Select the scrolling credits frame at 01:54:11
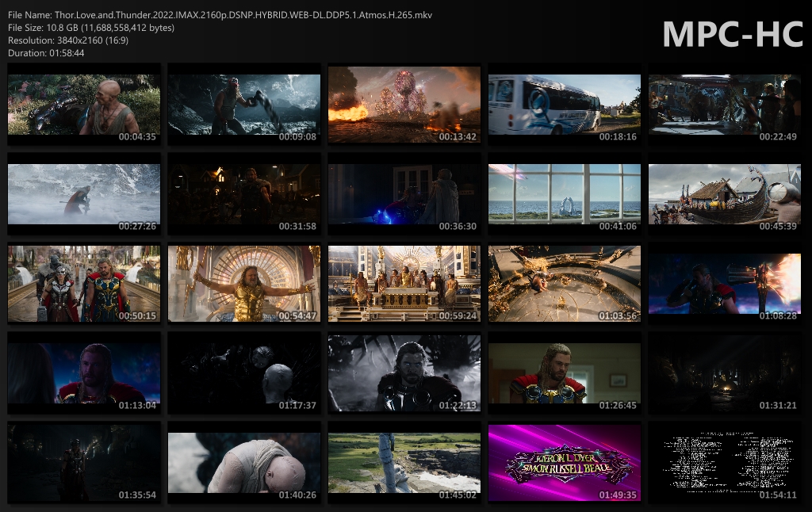Screen dimensions: 812x512 click(x=725, y=462)
